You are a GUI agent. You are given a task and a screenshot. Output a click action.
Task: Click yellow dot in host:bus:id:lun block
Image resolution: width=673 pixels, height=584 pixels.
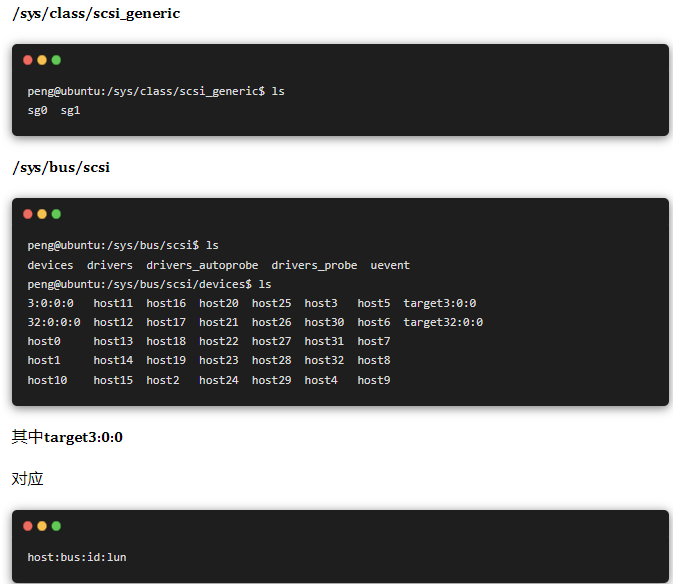[42, 526]
